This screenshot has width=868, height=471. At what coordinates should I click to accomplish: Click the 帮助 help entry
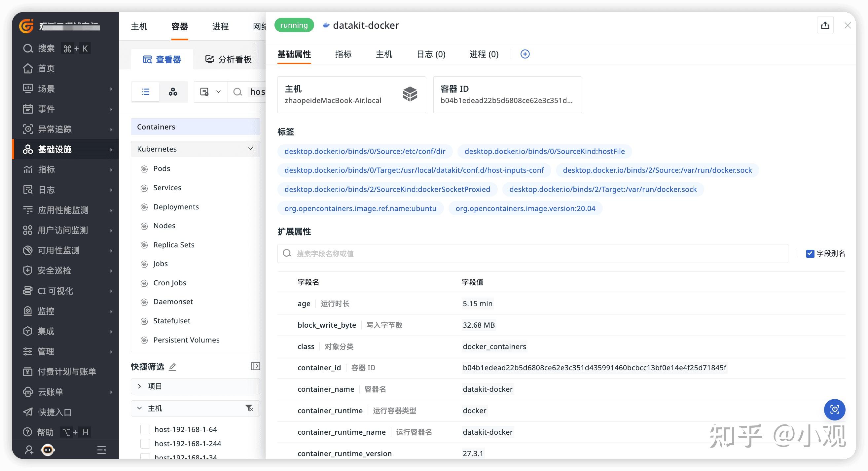[x=45, y=432]
